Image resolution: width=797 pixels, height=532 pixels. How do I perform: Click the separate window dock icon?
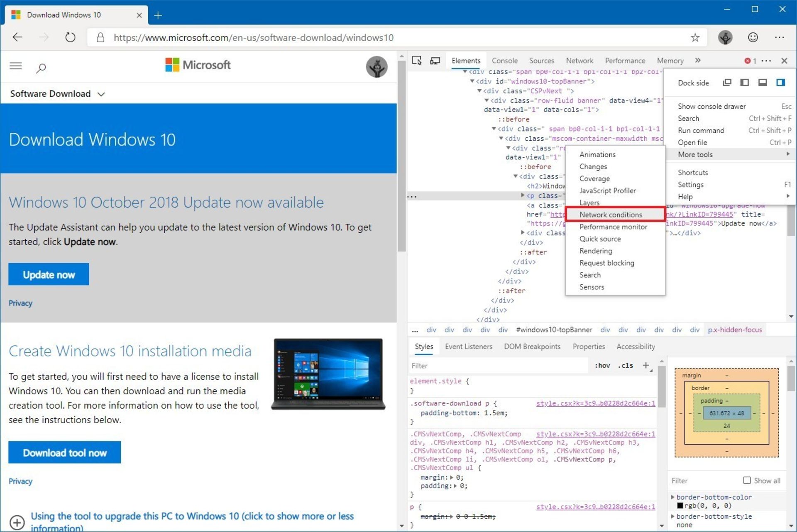coord(728,83)
